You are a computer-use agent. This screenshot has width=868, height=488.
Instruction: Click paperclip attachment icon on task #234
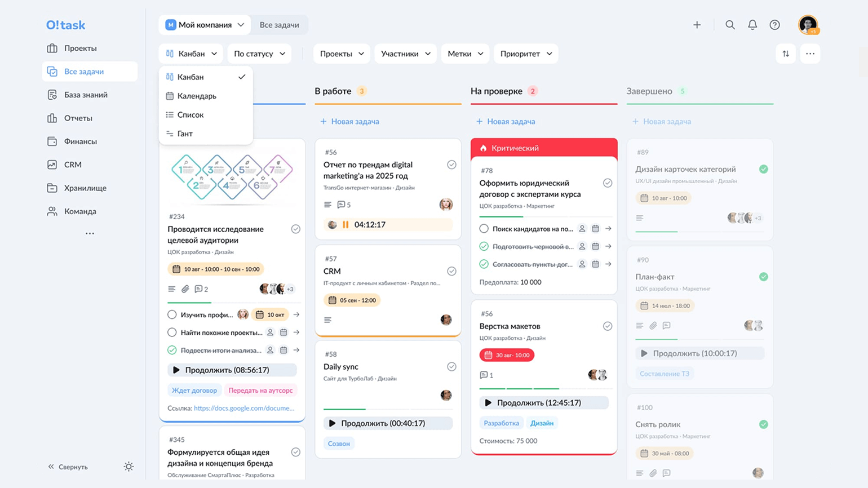[185, 289]
